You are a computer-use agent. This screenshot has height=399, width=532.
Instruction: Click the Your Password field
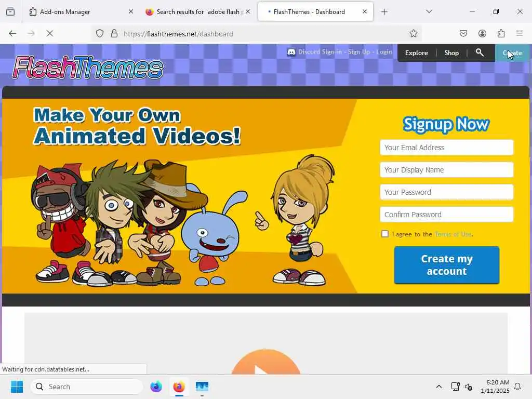(x=446, y=192)
